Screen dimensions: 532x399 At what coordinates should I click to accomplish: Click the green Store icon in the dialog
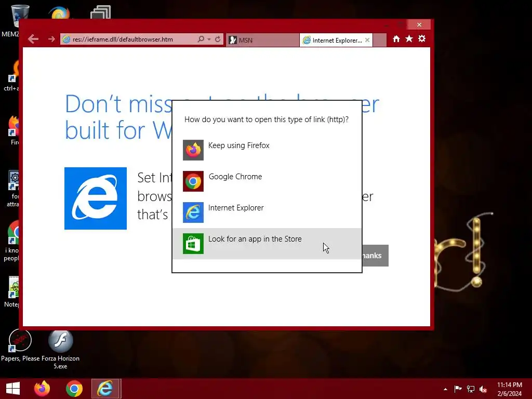pyautogui.click(x=193, y=244)
